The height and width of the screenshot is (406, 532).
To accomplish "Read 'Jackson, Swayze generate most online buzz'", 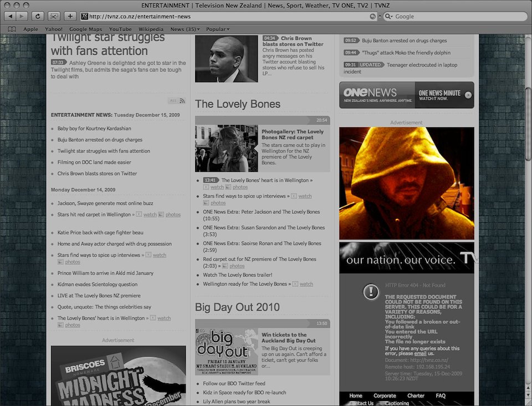I will pos(105,204).
